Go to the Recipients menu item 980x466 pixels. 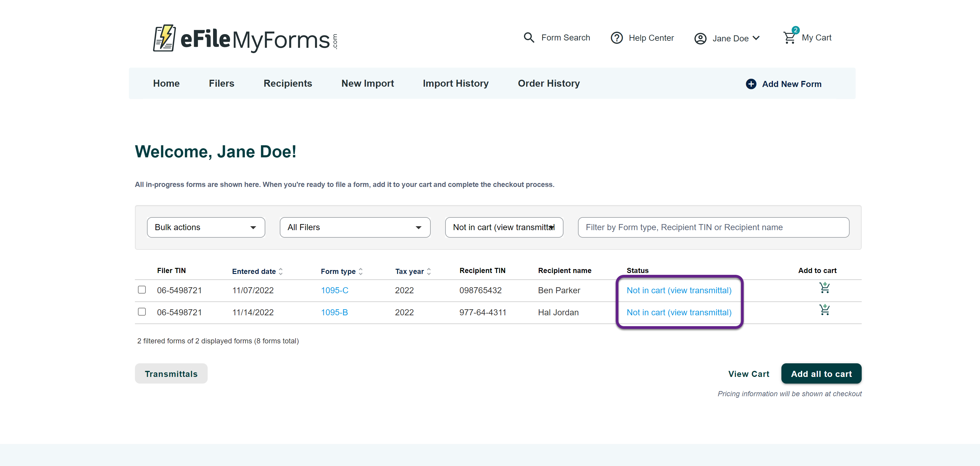coord(288,83)
